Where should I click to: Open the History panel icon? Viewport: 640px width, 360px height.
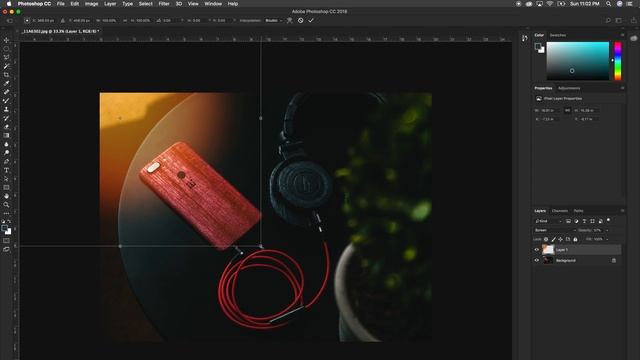click(525, 38)
